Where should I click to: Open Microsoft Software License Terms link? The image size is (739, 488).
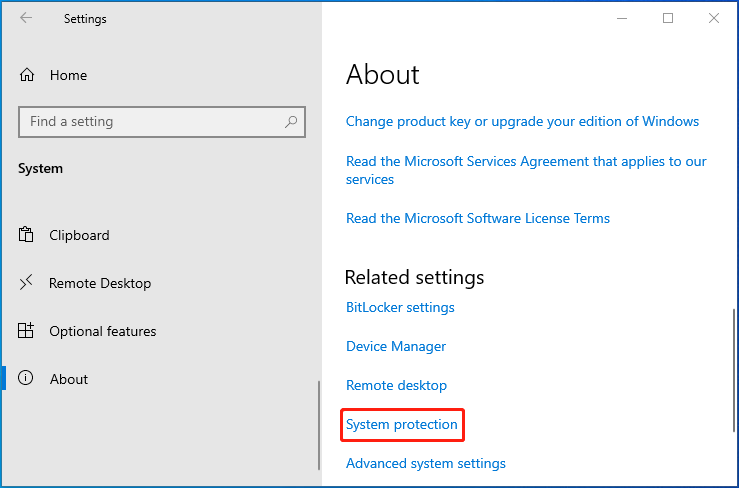click(x=478, y=218)
